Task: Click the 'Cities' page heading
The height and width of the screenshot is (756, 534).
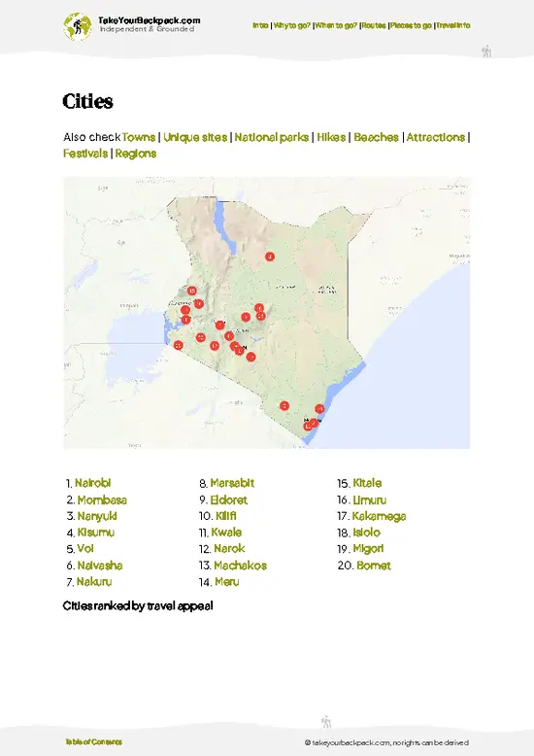Action: (87, 101)
